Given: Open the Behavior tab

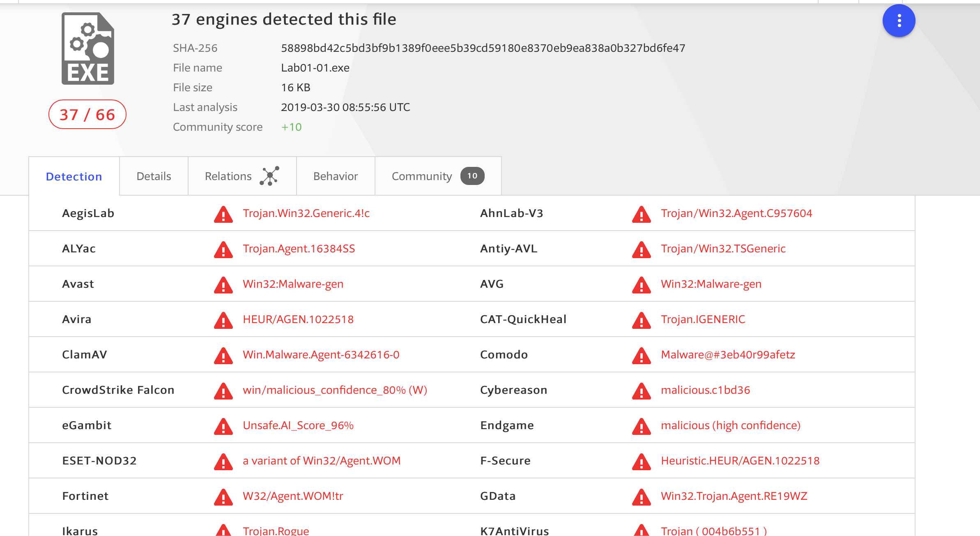Looking at the screenshot, I should [x=335, y=176].
